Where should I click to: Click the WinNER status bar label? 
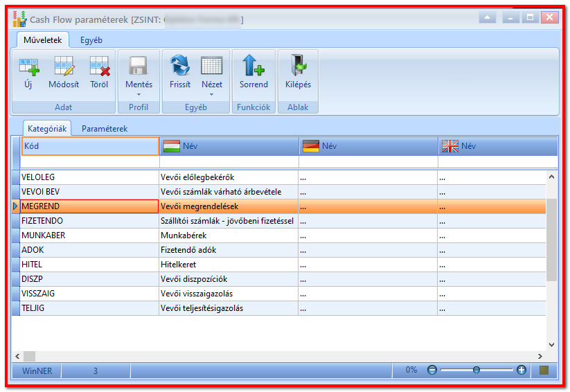point(37,371)
